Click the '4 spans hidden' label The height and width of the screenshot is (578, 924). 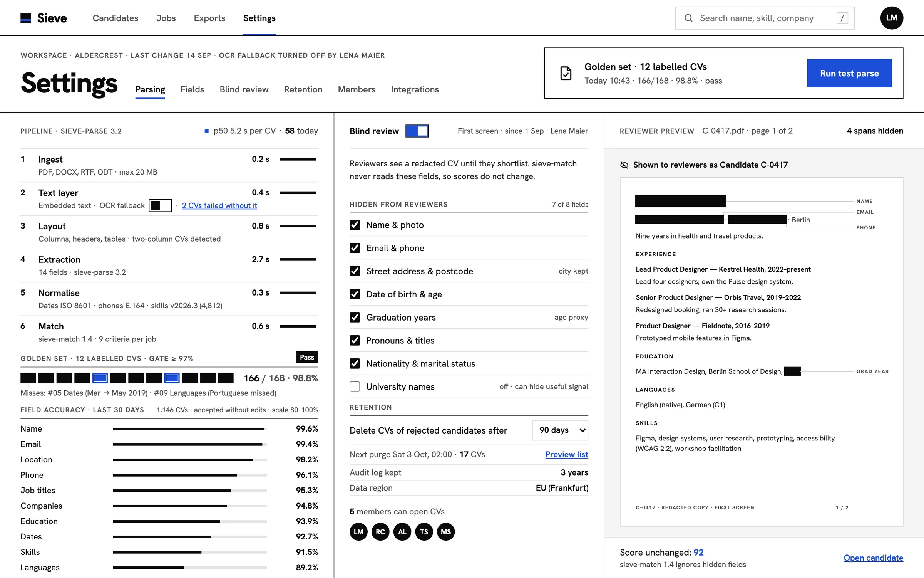coord(875,131)
